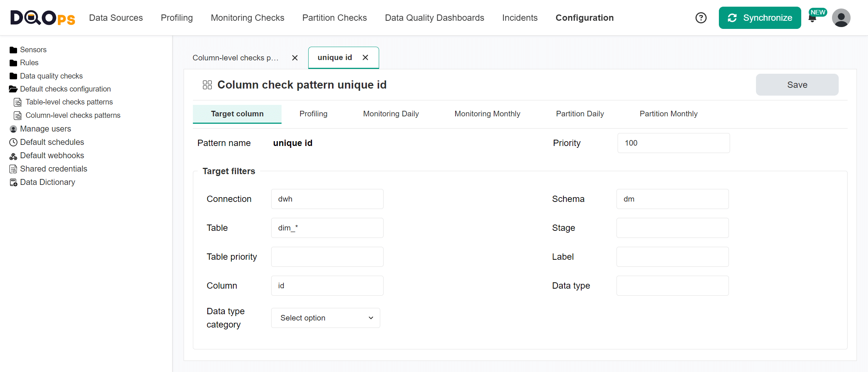The image size is (868, 372).
Task: Expand the Default checks configuration tree node
Action: click(13, 89)
